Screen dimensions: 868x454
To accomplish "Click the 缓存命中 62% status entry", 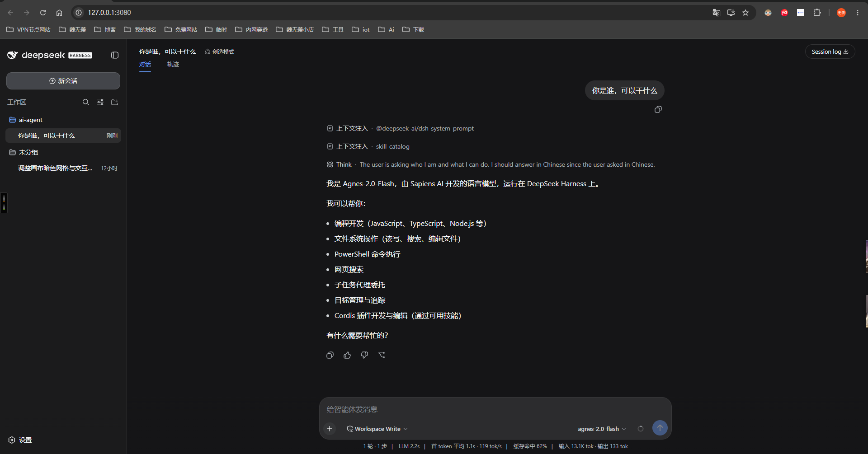I will pyautogui.click(x=530, y=446).
